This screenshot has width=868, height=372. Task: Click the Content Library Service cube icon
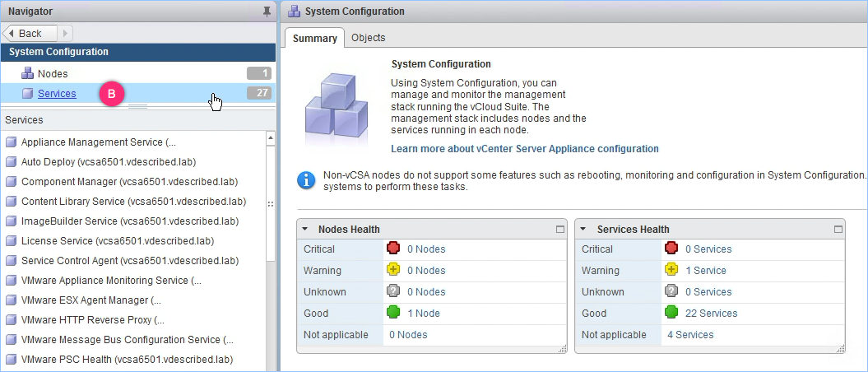[11, 202]
